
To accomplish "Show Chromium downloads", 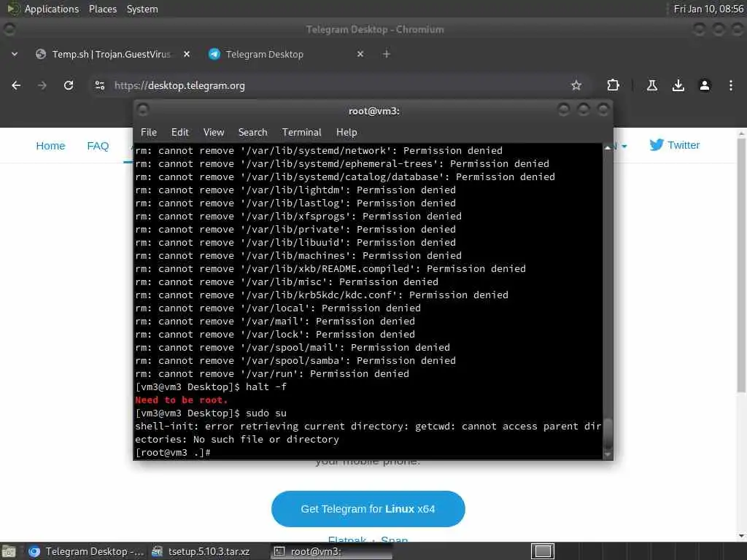I will click(x=678, y=85).
